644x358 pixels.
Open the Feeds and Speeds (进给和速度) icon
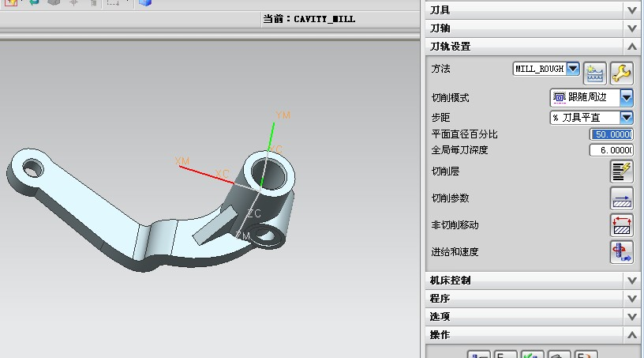coord(621,252)
